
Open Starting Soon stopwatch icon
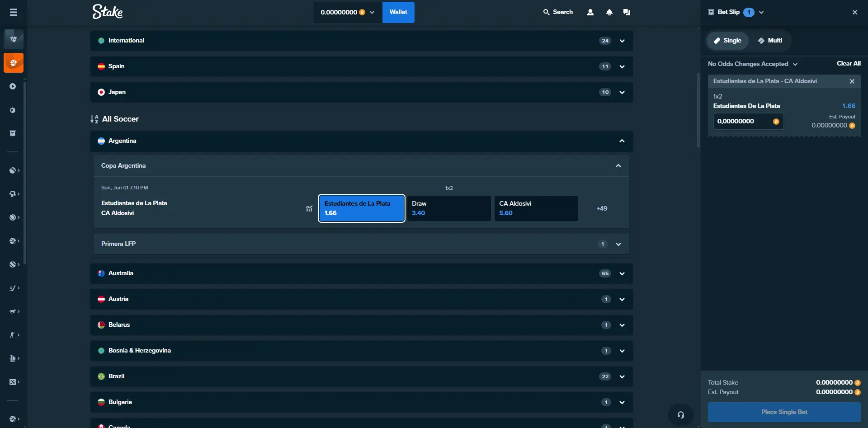click(13, 110)
